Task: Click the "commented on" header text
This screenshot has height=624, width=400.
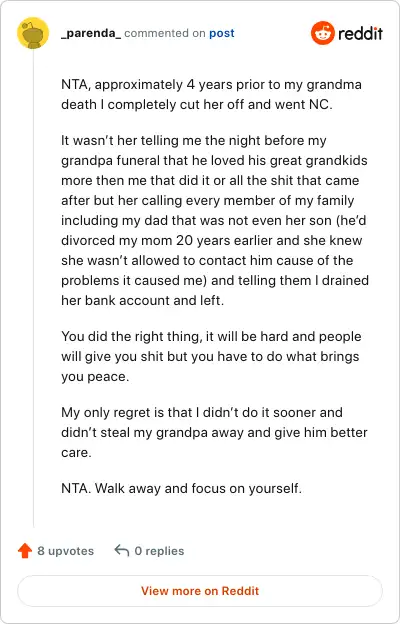Action: (165, 33)
